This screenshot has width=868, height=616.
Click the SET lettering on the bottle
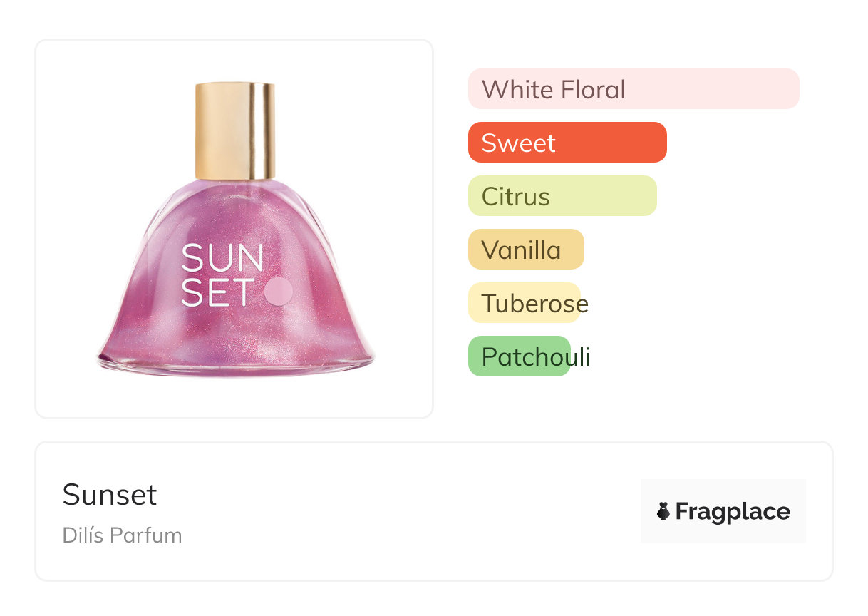click(217, 292)
